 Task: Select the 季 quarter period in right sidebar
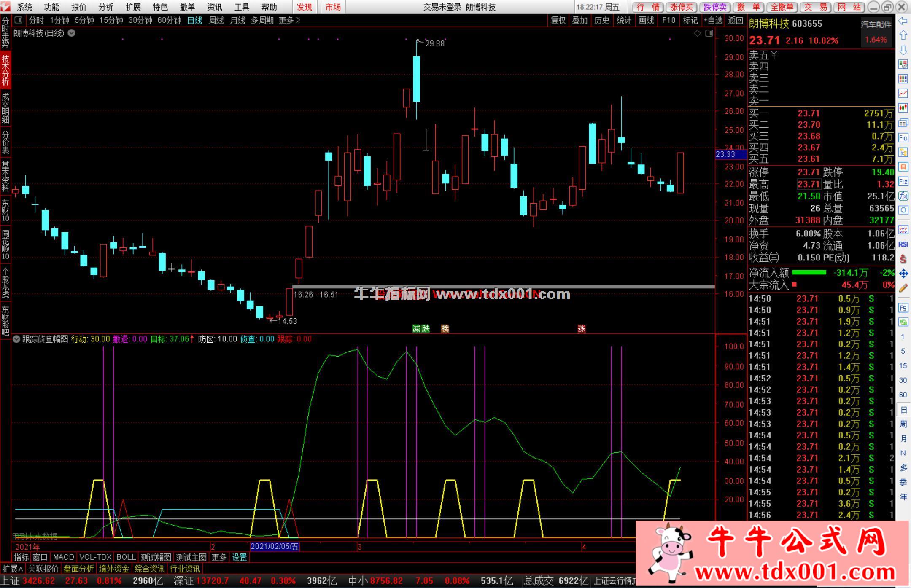point(903,482)
